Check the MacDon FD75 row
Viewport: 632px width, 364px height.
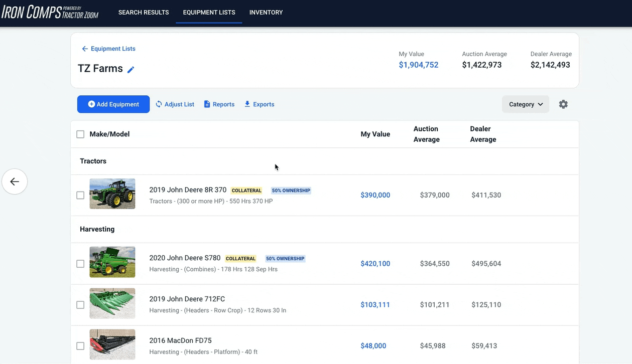tap(80, 346)
